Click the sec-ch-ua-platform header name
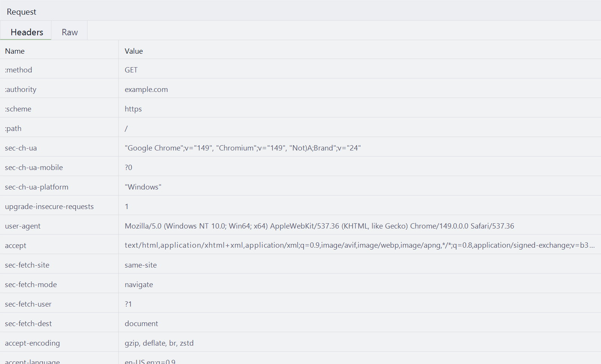The height and width of the screenshot is (364, 601). [36, 187]
